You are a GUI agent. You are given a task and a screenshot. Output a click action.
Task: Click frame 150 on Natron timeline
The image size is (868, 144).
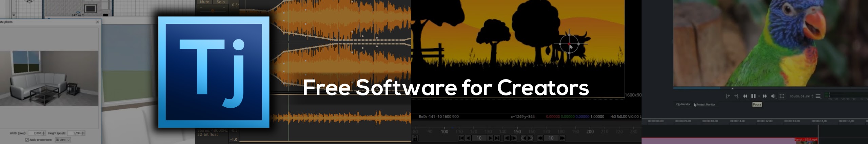pos(517,132)
